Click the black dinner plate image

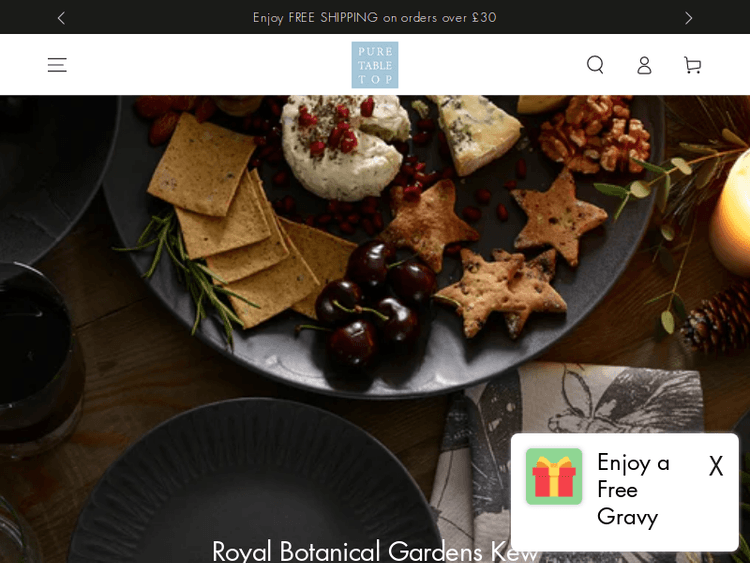coord(254,483)
